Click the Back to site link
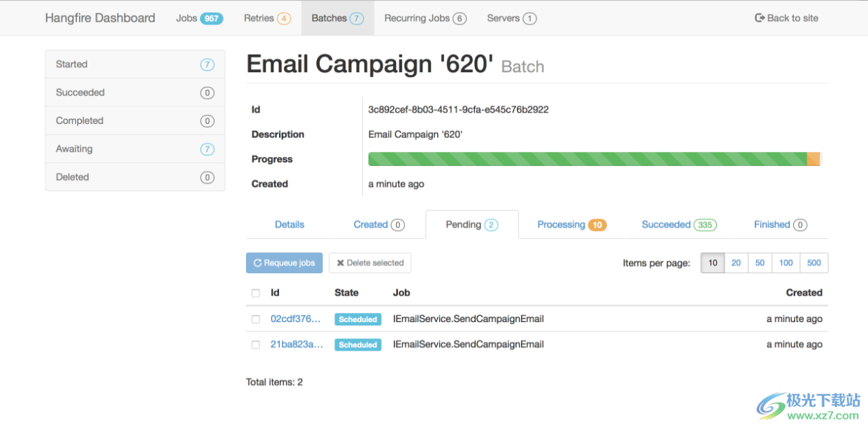The width and height of the screenshot is (868, 427). [x=787, y=18]
